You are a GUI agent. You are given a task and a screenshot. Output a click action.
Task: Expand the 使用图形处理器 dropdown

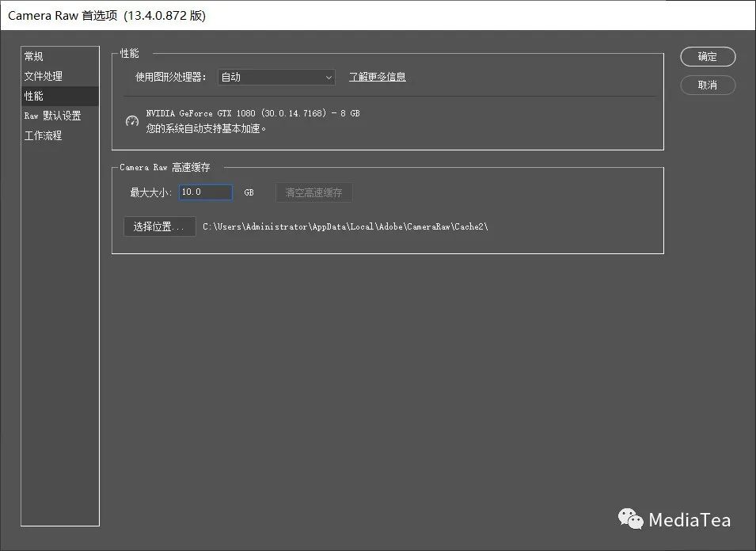tap(276, 77)
